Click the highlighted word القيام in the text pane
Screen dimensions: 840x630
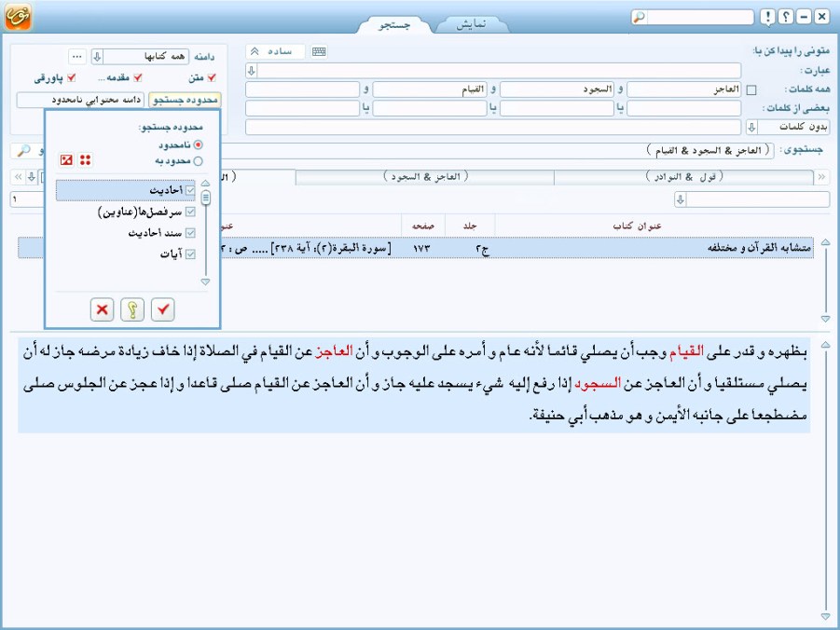686,351
